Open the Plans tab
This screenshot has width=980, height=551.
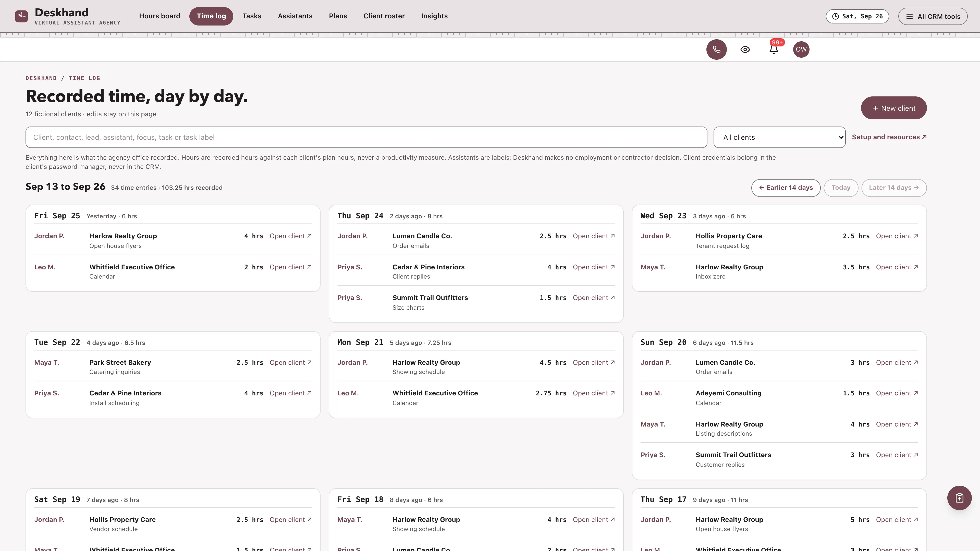coord(338,16)
